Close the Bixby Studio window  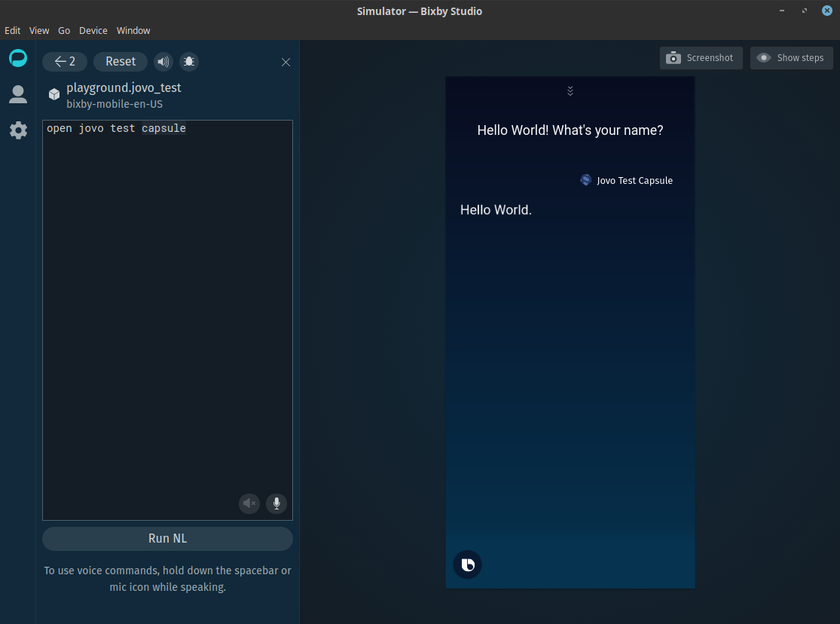tap(827, 11)
